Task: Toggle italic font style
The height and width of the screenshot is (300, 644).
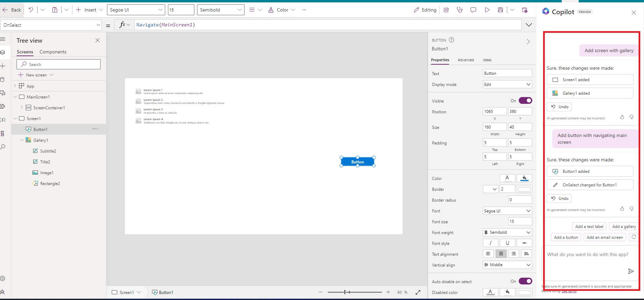Action: [490, 243]
